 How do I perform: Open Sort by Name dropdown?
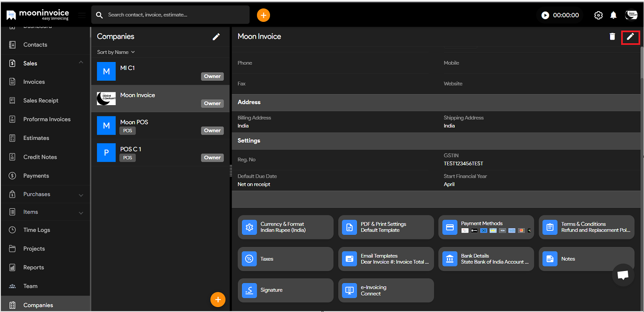116,52
